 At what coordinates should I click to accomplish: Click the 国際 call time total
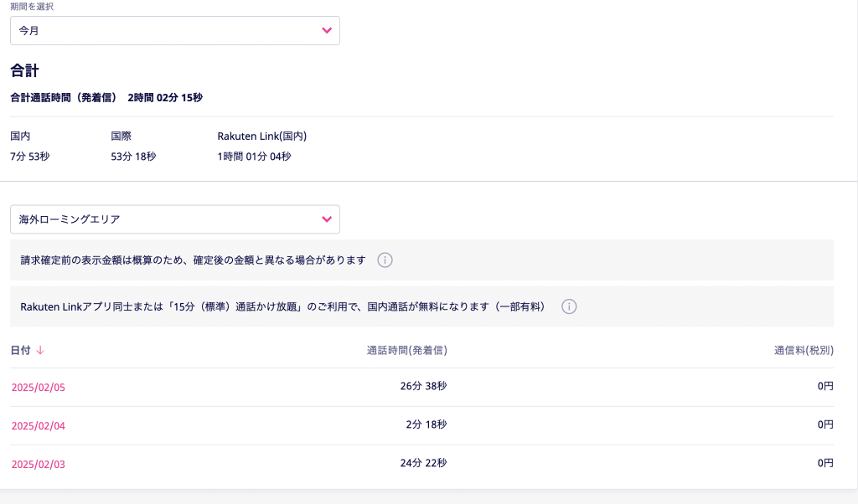133,156
